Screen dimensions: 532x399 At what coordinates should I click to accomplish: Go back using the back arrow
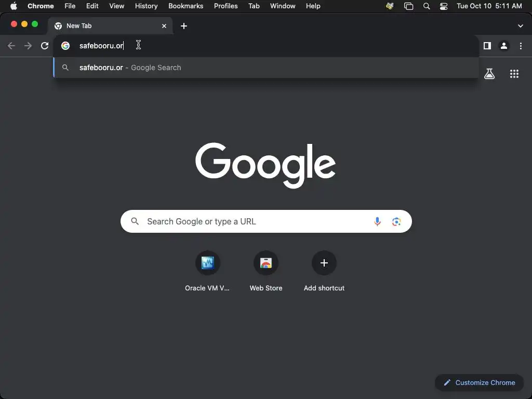pyautogui.click(x=11, y=46)
